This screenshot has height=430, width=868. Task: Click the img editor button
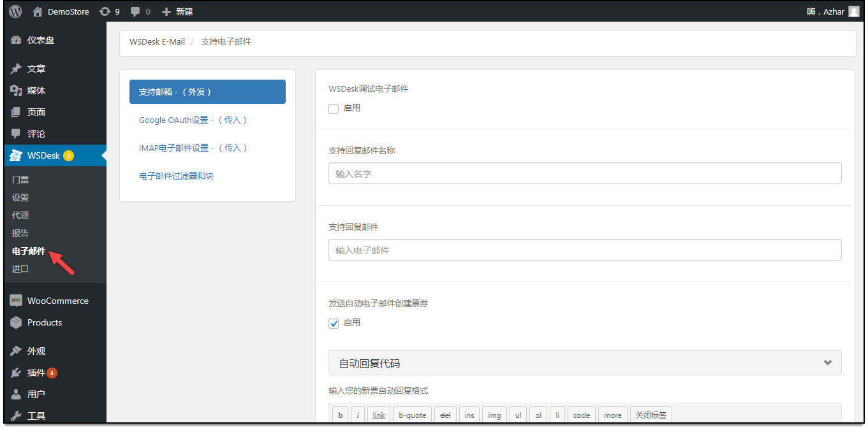point(494,415)
